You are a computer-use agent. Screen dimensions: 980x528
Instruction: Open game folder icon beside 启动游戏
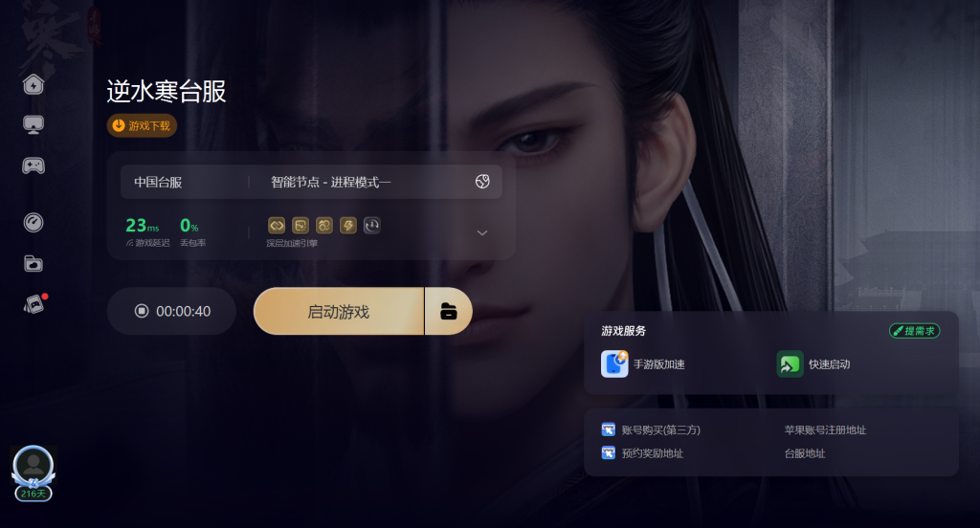(x=448, y=311)
